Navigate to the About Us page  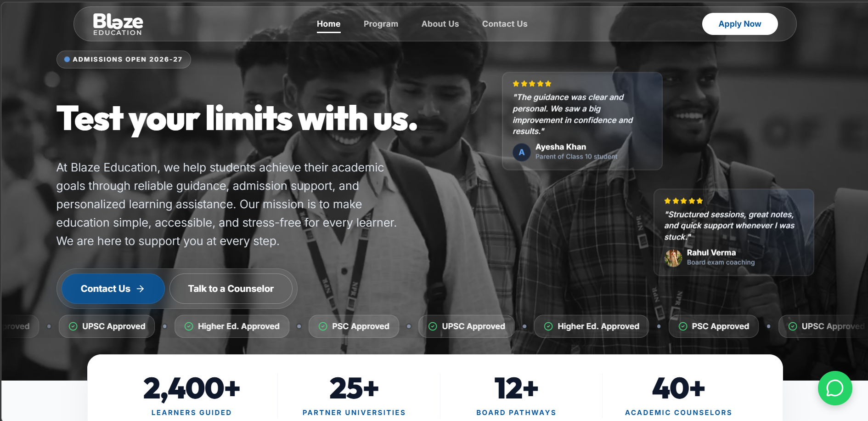440,24
